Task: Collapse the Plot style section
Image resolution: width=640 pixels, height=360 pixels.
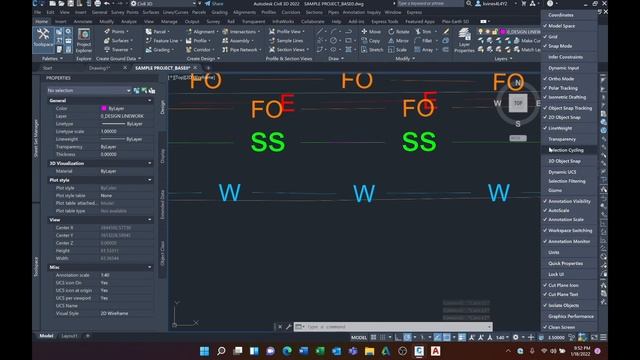Action: click(x=149, y=180)
